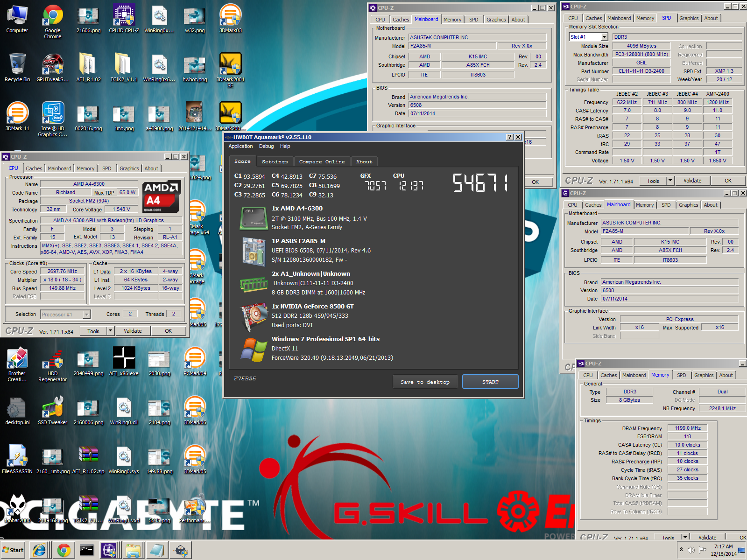Viewport: 747px width, 560px height.
Task: Open the Computer desktop icon
Action: (x=17, y=20)
